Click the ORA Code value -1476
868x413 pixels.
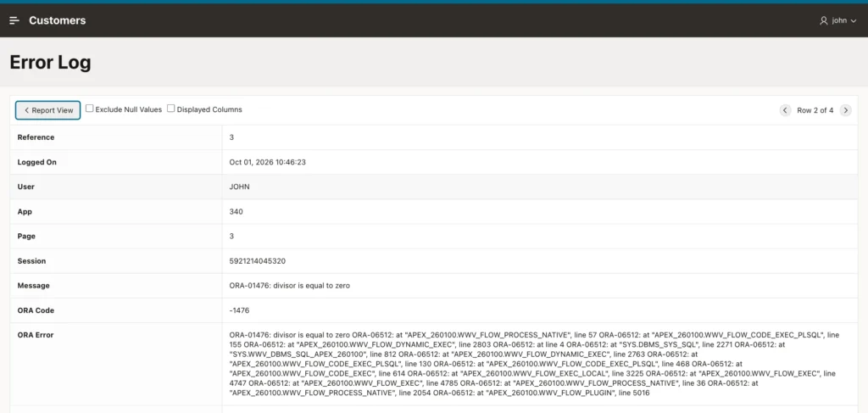(239, 310)
